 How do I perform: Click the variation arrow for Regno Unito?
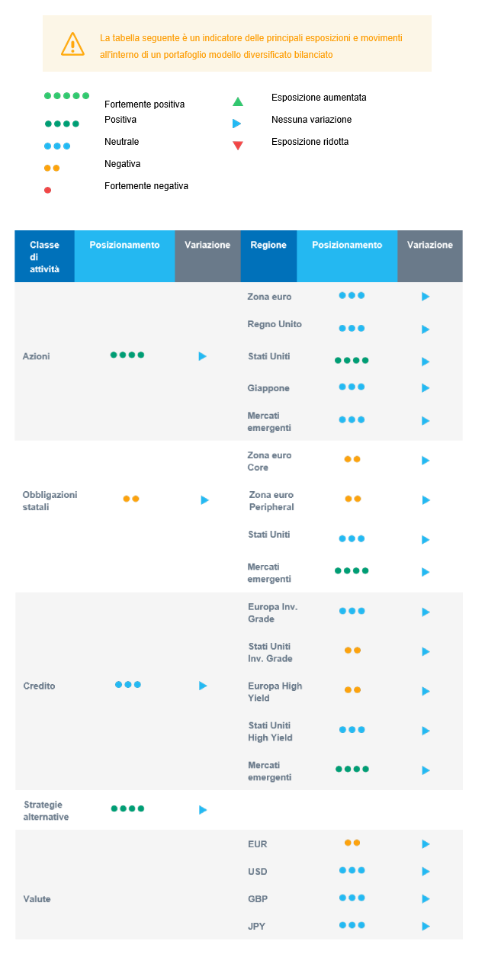point(426,329)
